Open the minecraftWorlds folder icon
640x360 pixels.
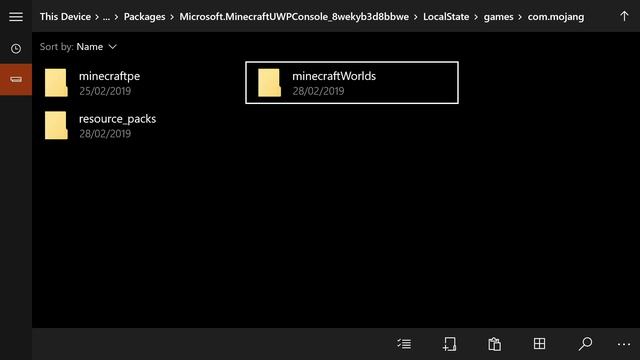[269, 83]
